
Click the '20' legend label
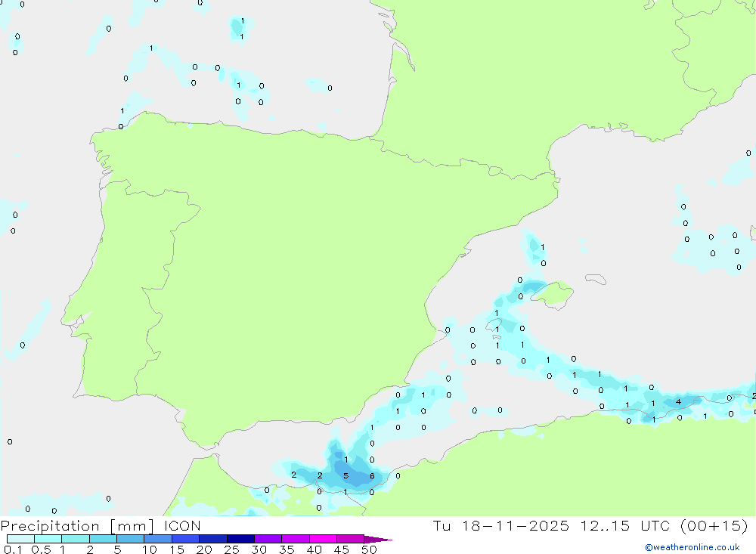(204, 549)
